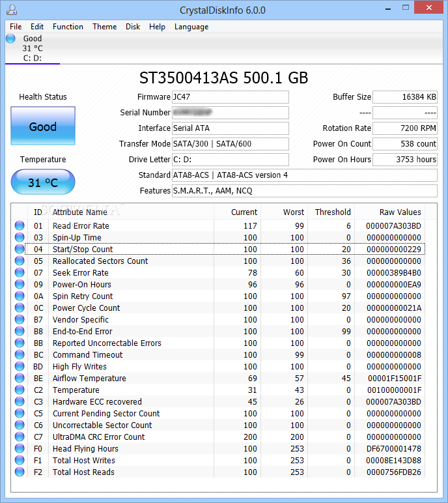Click raw value 00000389B4B0 in Seek Error Rate row
Viewport: 448px width, 503px height.
pyautogui.click(x=394, y=272)
